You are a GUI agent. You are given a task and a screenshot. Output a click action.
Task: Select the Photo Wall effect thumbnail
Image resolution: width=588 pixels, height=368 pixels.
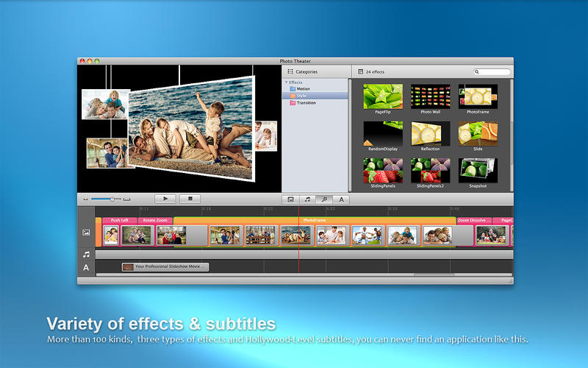click(x=431, y=96)
